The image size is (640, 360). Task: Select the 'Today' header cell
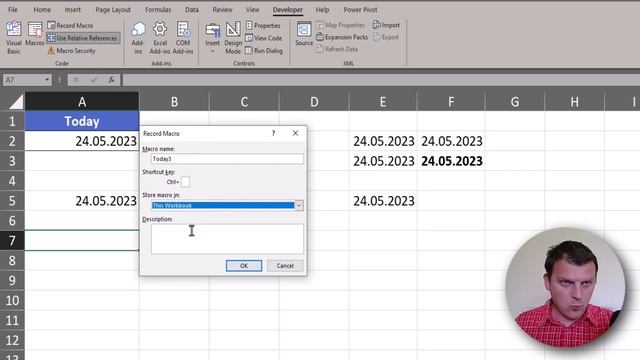click(82, 121)
